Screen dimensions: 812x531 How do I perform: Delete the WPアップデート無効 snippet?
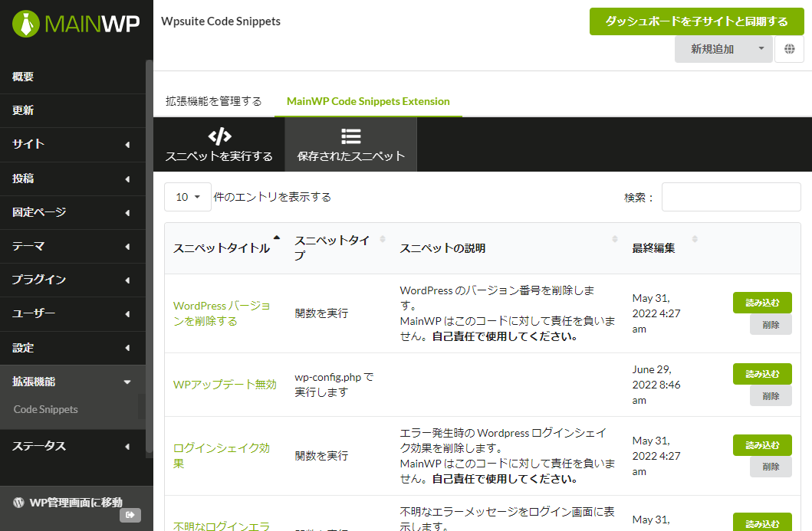[771, 396]
